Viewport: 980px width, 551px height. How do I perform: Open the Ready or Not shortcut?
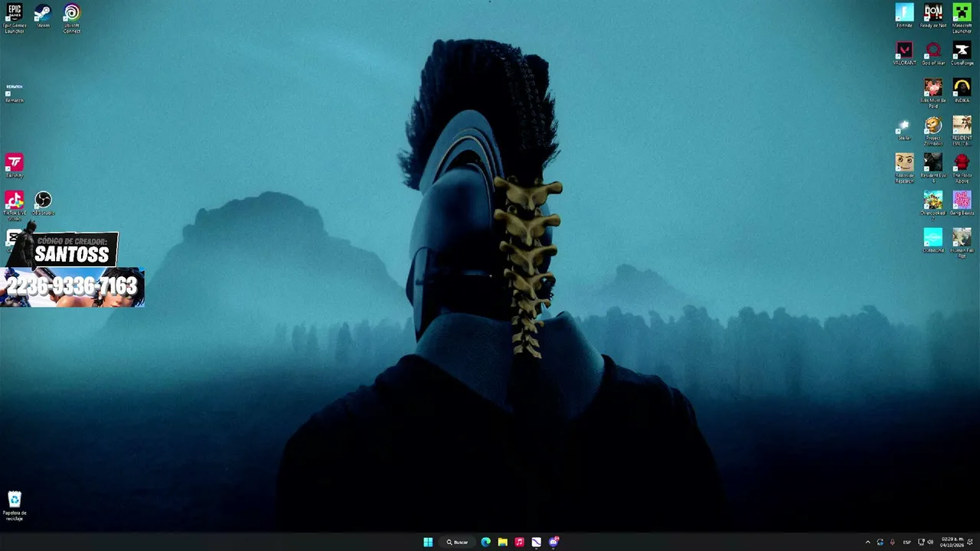933,16
